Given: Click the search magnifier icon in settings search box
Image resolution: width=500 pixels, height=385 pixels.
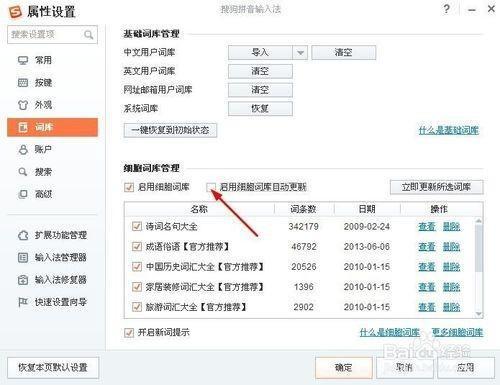Looking at the screenshot, I should pyautogui.click(x=88, y=35).
